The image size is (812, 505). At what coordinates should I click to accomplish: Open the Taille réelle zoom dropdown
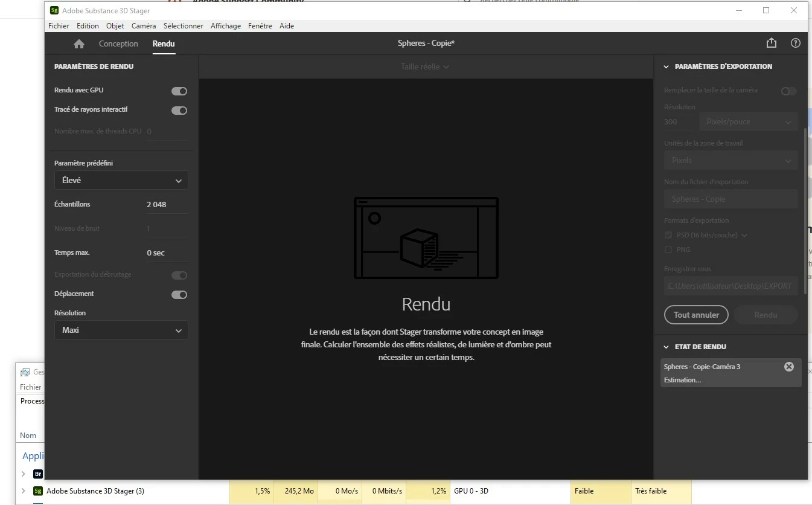pos(425,66)
